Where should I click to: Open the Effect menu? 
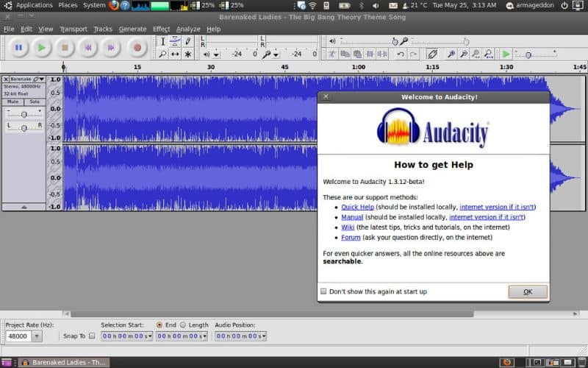coord(161,29)
